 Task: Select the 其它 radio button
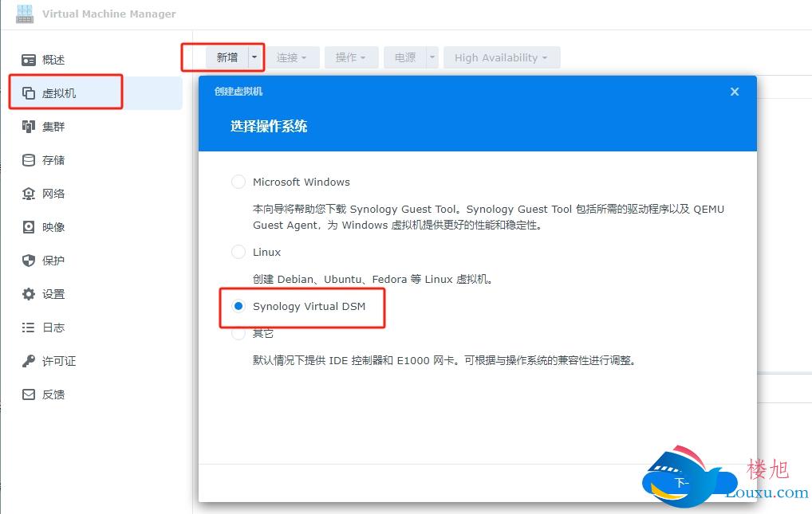click(238, 333)
